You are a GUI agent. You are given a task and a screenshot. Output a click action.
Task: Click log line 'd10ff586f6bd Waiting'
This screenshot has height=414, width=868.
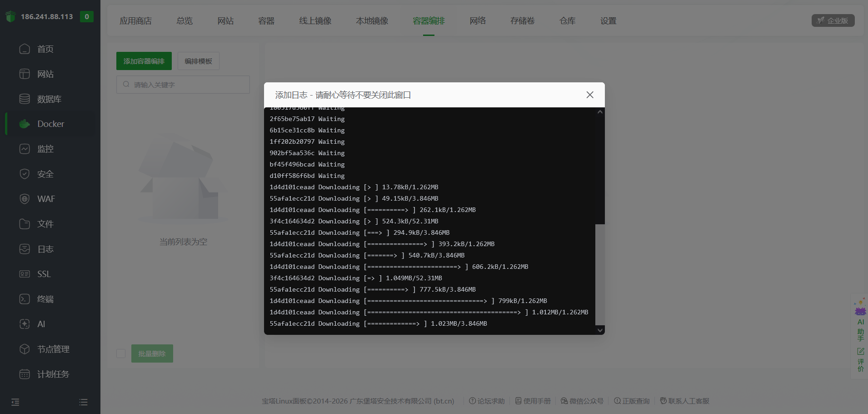pyautogui.click(x=307, y=176)
